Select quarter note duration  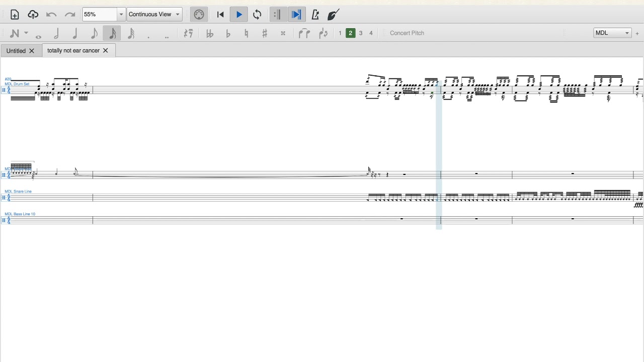tap(75, 33)
